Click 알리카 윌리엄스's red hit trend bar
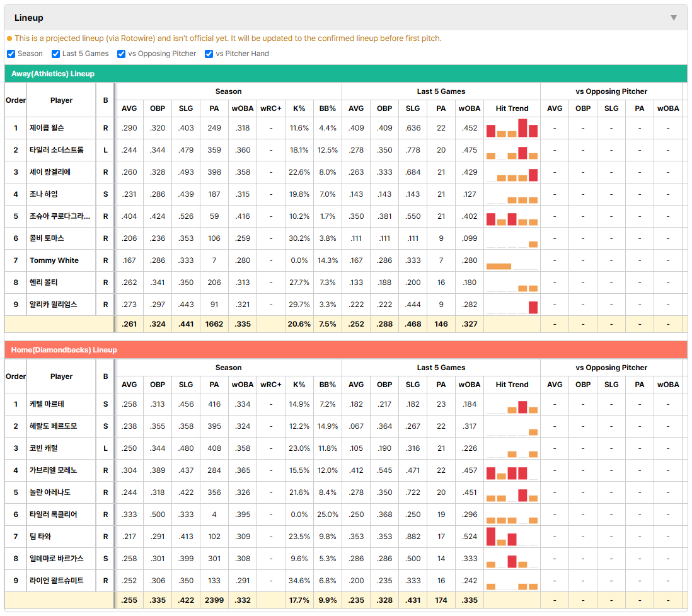Screen dimensions: 692x616 click(x=533, y=307)
